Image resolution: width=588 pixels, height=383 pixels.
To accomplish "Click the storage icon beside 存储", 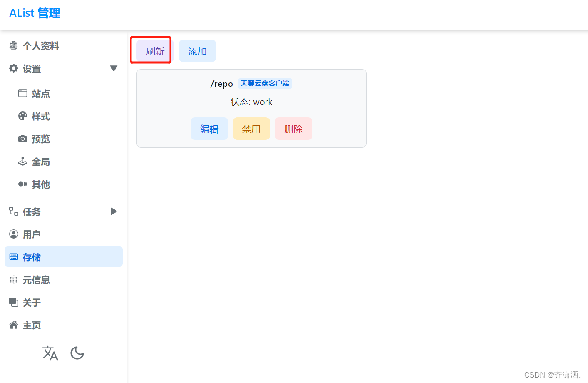I will (14, 257).
